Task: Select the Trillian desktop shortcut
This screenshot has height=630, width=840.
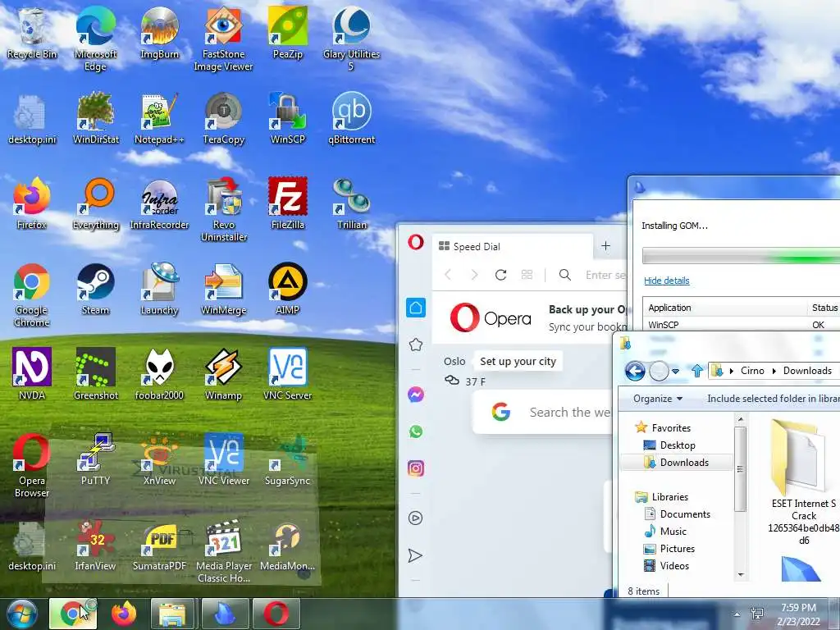Action: tap(351, 203)
